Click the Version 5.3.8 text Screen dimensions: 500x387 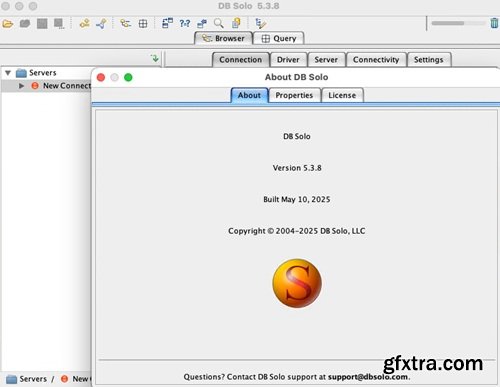[297, 168]
